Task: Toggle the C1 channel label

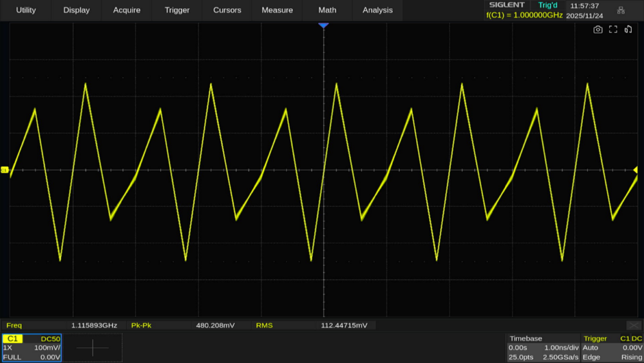Action: 13,339
